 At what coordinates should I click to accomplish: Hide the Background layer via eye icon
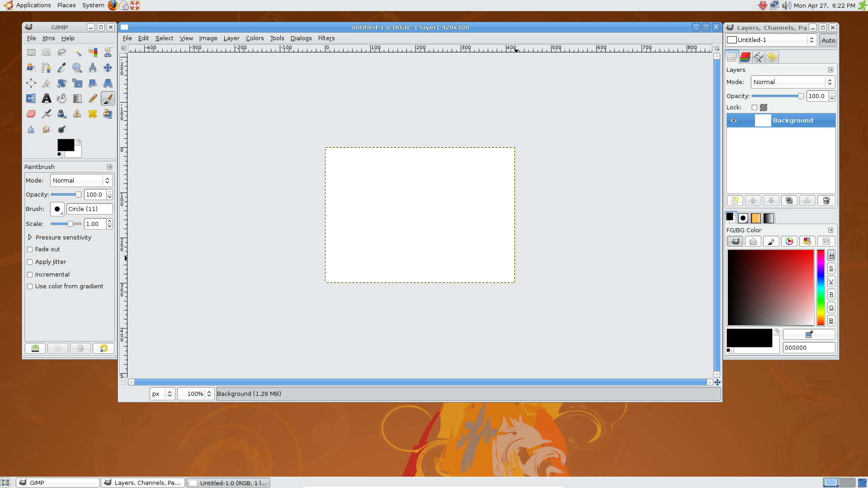[x=734, y=120]
